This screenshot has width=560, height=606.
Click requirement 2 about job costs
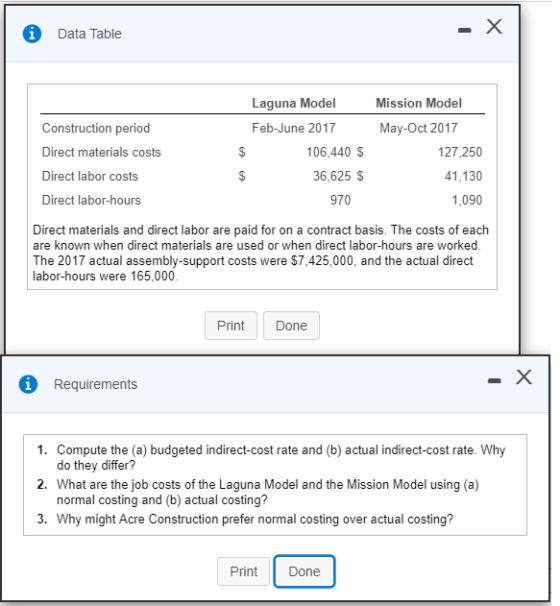click(258, 492)
